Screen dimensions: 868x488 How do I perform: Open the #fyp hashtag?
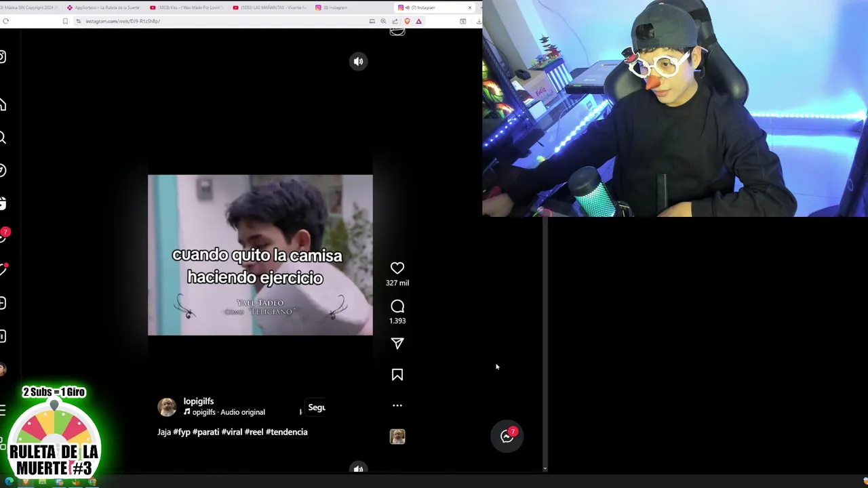(182, 432)
